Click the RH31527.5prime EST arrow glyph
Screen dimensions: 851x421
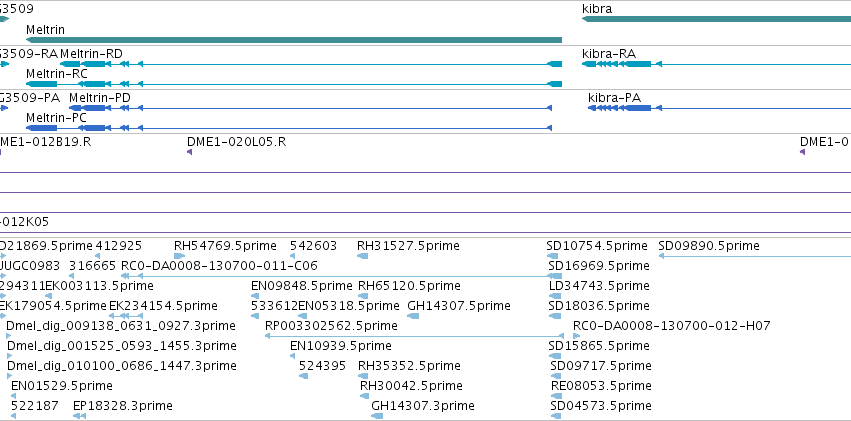point(363,256)
